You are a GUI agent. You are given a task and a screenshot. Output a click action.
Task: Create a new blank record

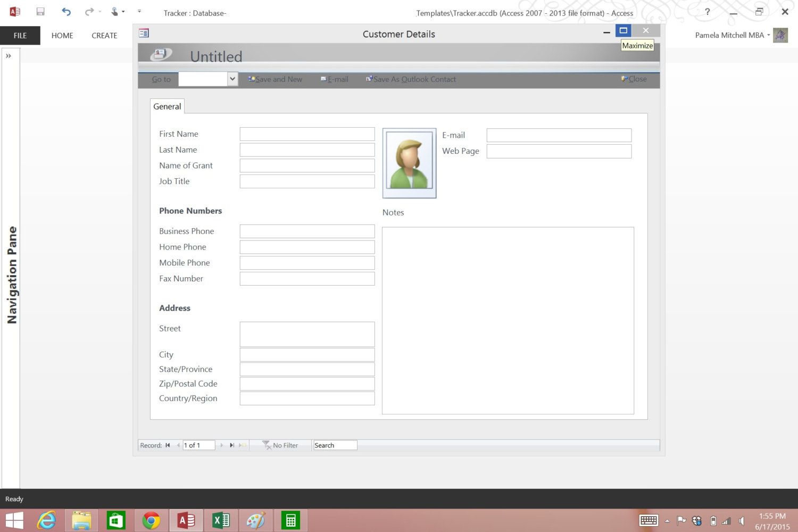243,445
